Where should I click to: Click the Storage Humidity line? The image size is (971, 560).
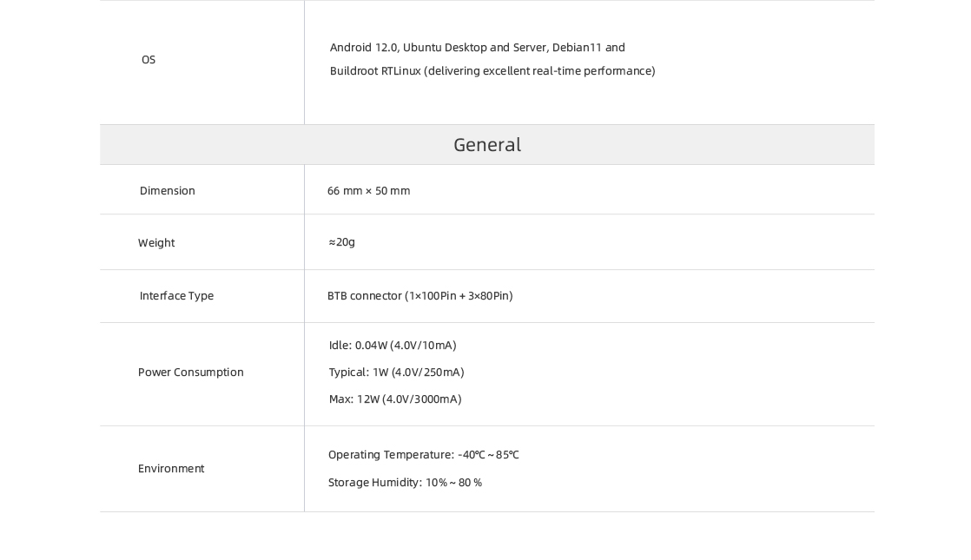[x=405, y=483]
